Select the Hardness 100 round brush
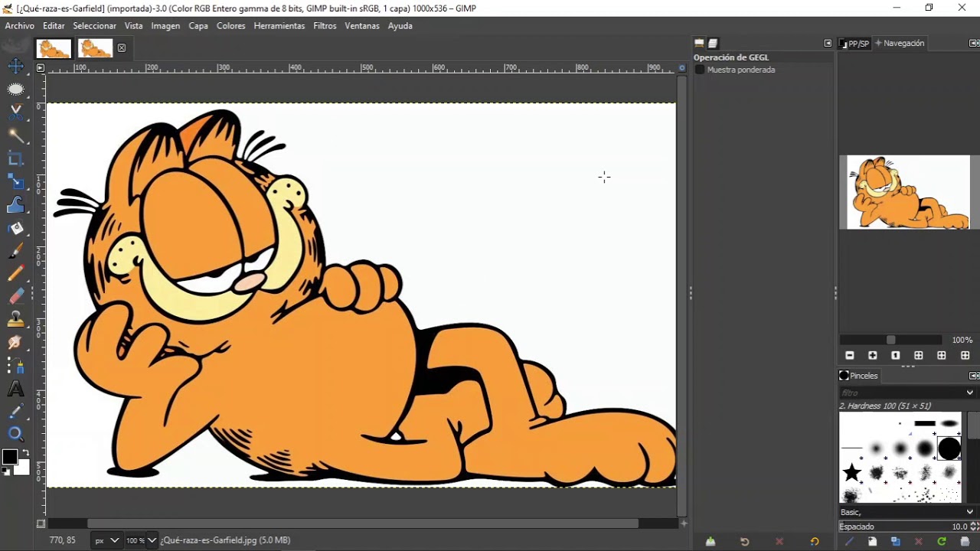980x551 pixels. [949, 448]
